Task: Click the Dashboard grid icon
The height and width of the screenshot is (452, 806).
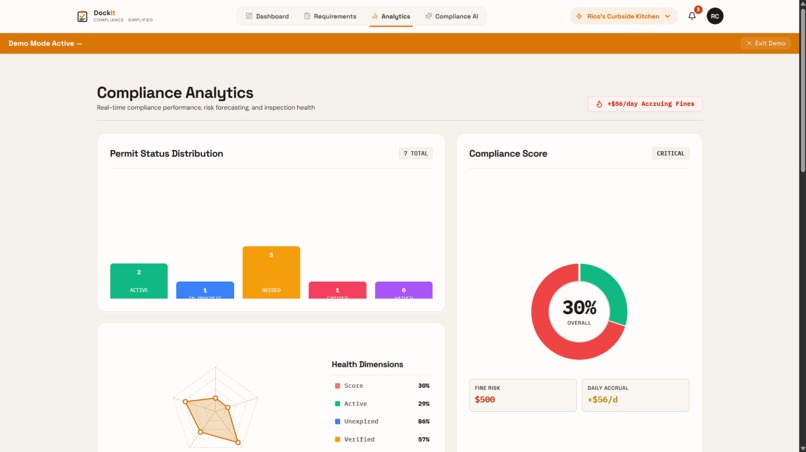Action: [x=249, y=16]
